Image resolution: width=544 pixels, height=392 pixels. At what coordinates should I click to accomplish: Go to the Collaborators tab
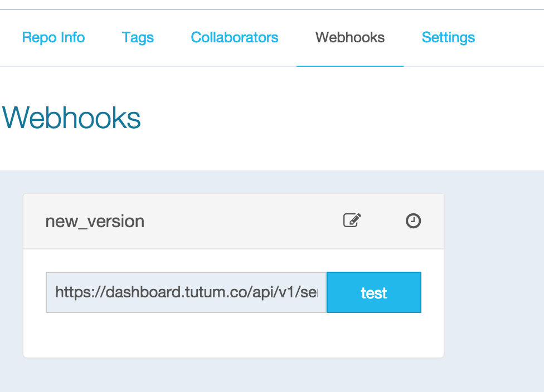click(235, 37)
